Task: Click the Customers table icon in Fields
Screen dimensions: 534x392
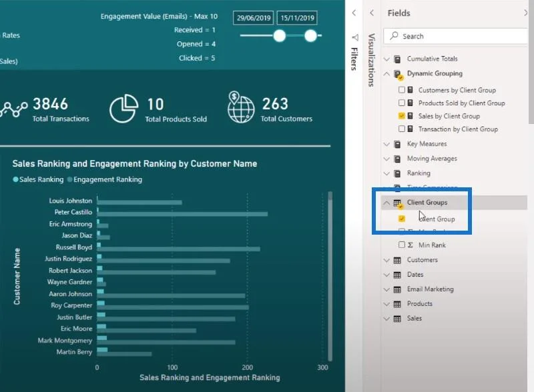Action: 397,260
